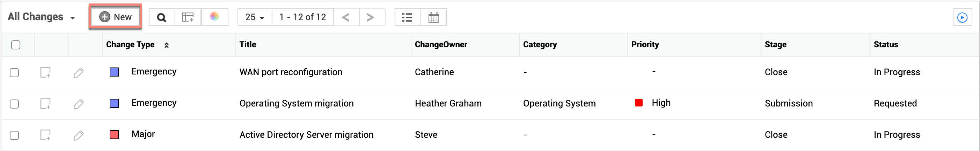980x151 pixels.
Task: Click the search magnifier icon
Action: [161, 17]
